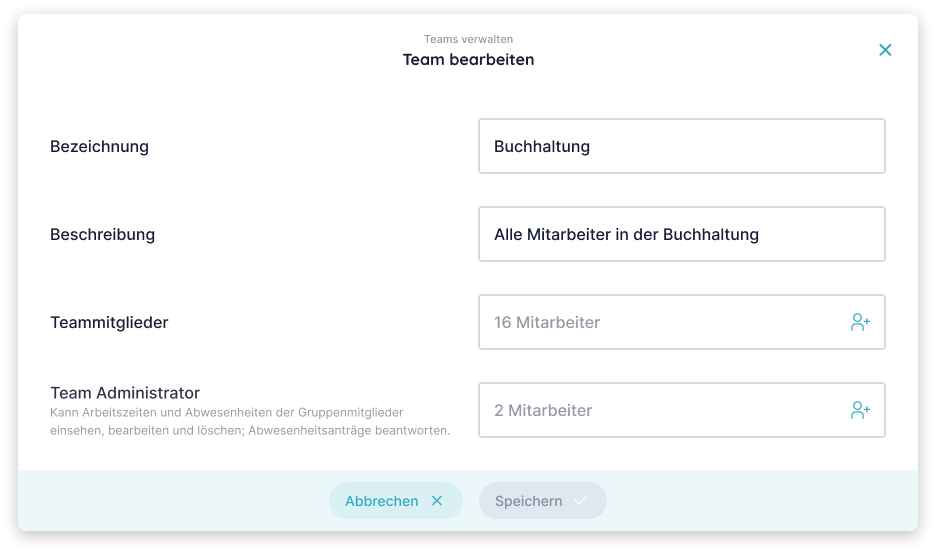This screenshot has height=553, width=936.
Task: Click the Teammitglieder label
Action: point(109,322)
